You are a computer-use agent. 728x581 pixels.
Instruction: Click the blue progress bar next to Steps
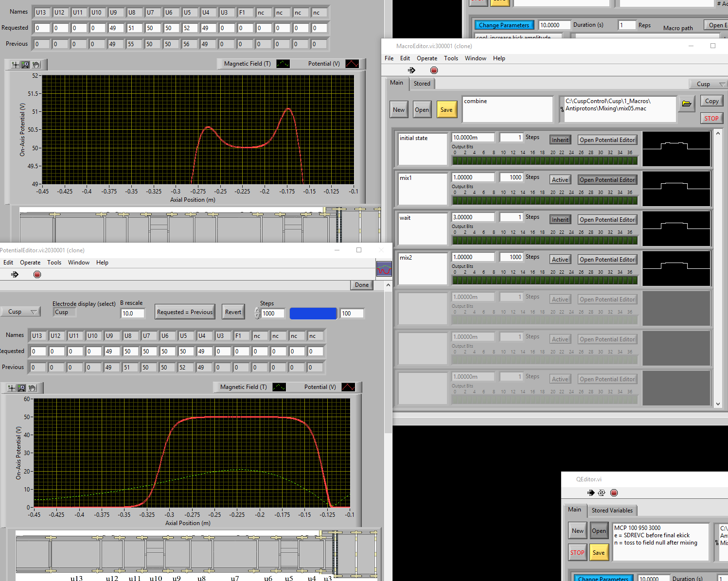click(313, 314)
